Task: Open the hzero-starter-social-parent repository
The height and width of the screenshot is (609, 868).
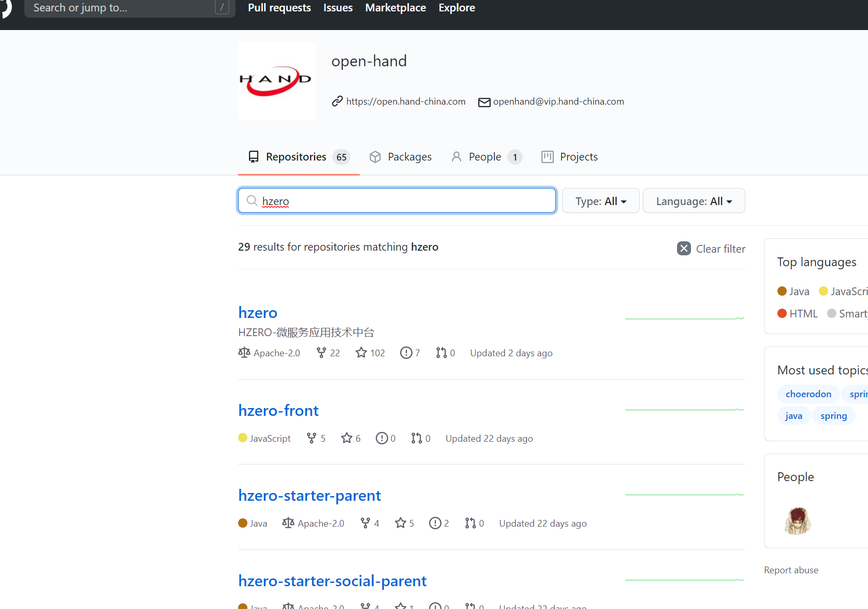Action: click(332, 581)
